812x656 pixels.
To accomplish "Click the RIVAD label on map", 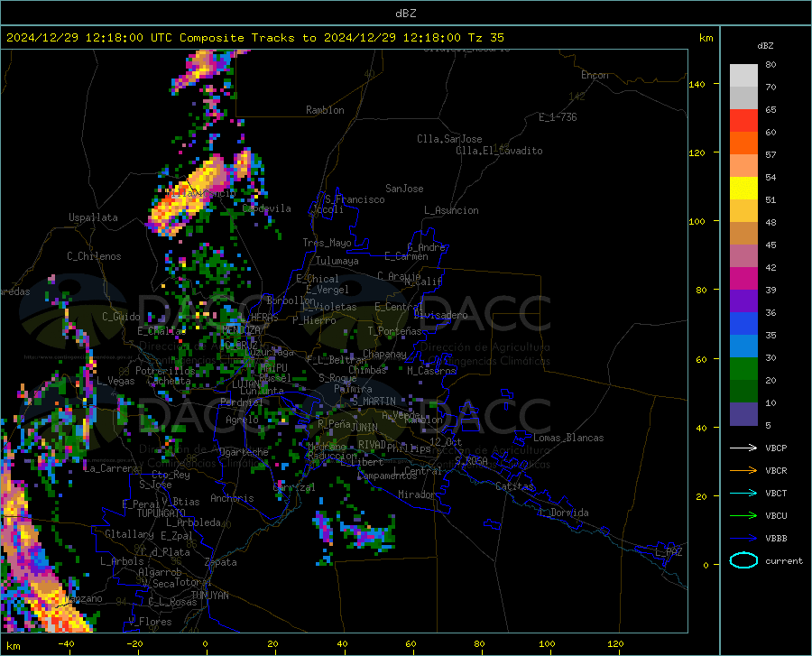I will (x=372, y=445).
